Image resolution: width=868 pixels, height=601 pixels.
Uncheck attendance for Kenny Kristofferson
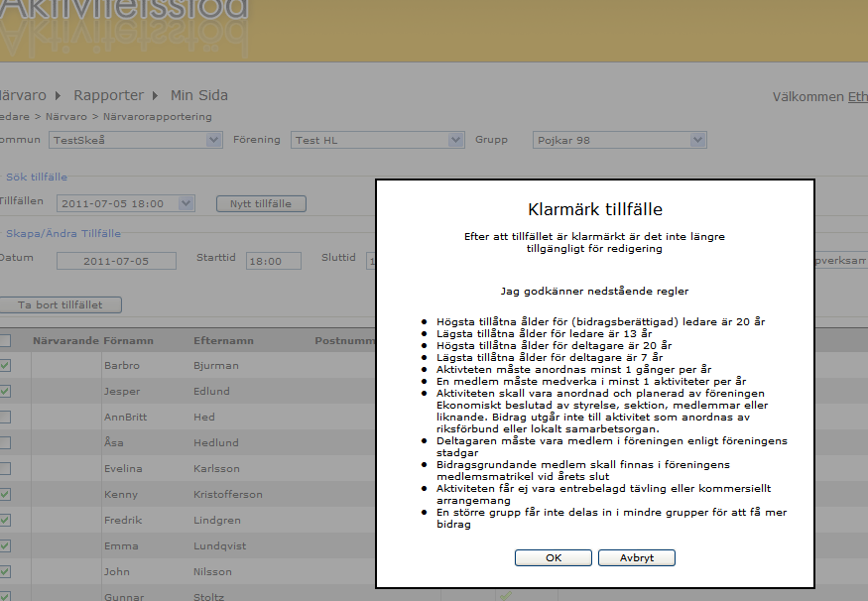4,494
